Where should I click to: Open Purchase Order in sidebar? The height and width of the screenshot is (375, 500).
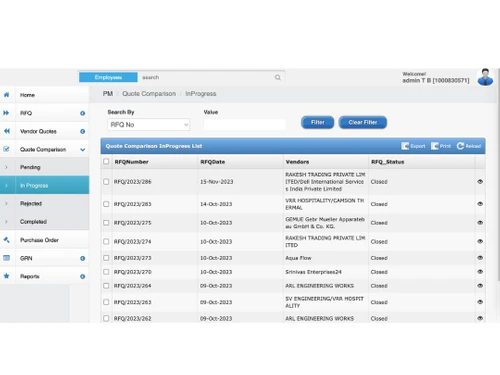[x=45, y=240]
